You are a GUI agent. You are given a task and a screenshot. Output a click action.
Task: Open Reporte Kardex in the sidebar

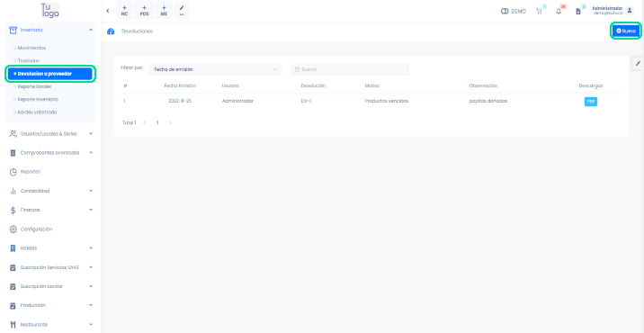(x=34, y=86)
